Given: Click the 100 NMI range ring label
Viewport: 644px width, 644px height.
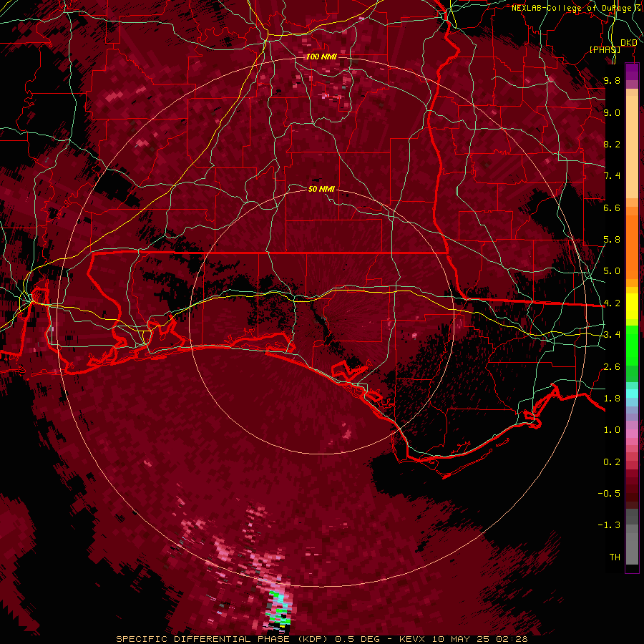Looking at the screenshot, I should 321,57.
